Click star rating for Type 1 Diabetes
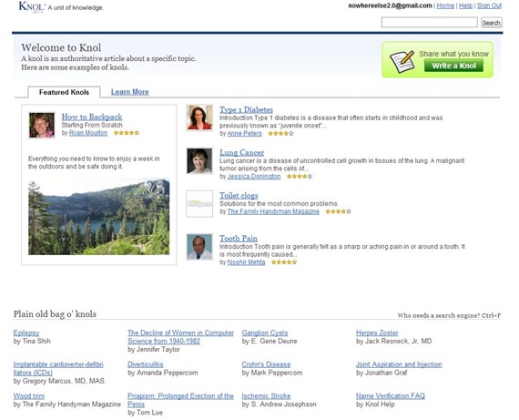Viewport: 519px width, 420px height. point(280,134)
